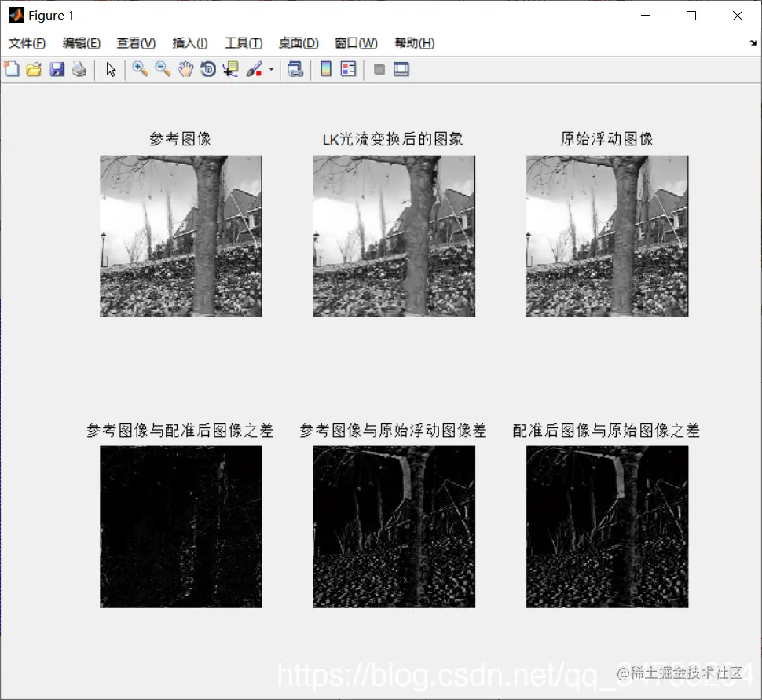Click the 原始浮动图像 image plot
The image size is (762, 700).
(x=607, y=236)
